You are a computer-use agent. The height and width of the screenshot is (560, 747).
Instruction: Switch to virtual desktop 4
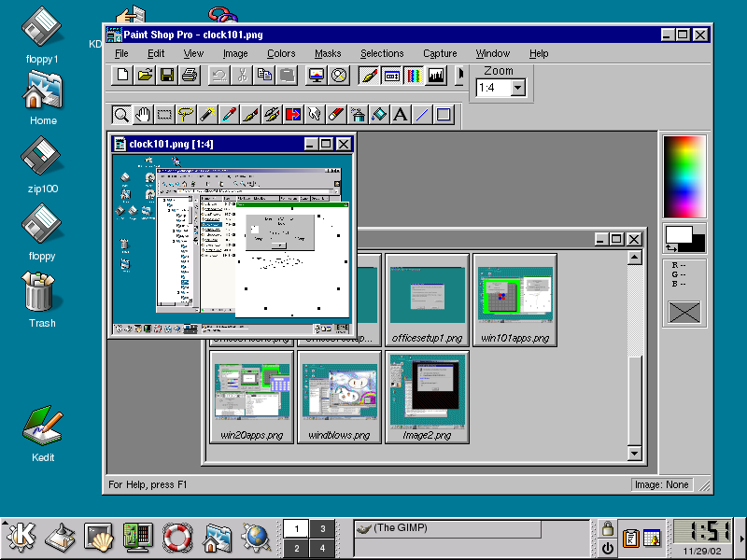(322, 548)
